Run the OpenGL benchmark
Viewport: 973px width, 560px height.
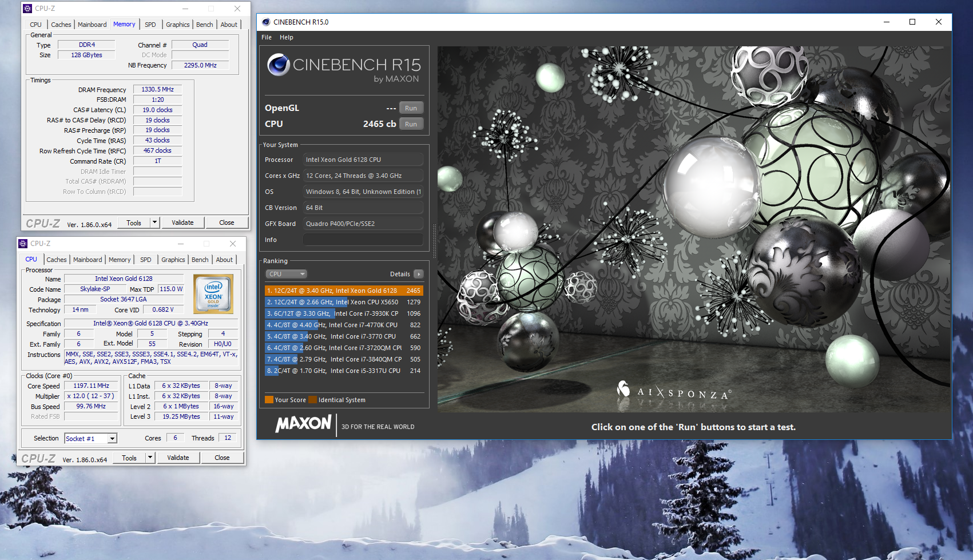411,108
